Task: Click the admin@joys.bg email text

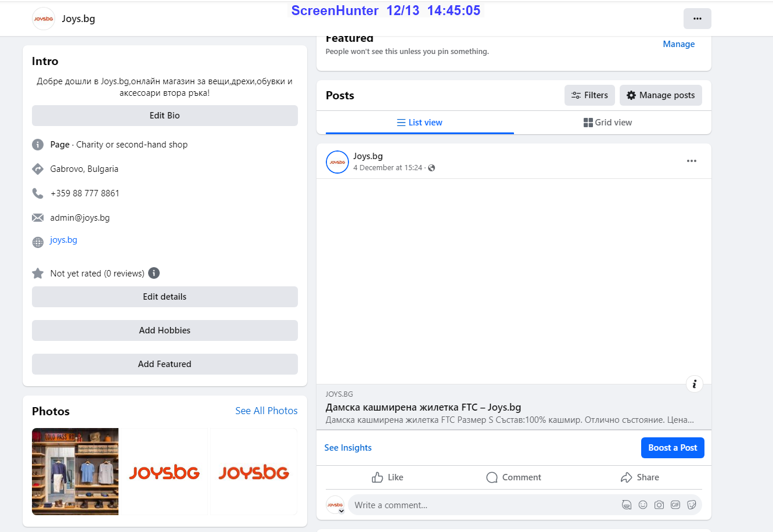Action: pos(80,218)
